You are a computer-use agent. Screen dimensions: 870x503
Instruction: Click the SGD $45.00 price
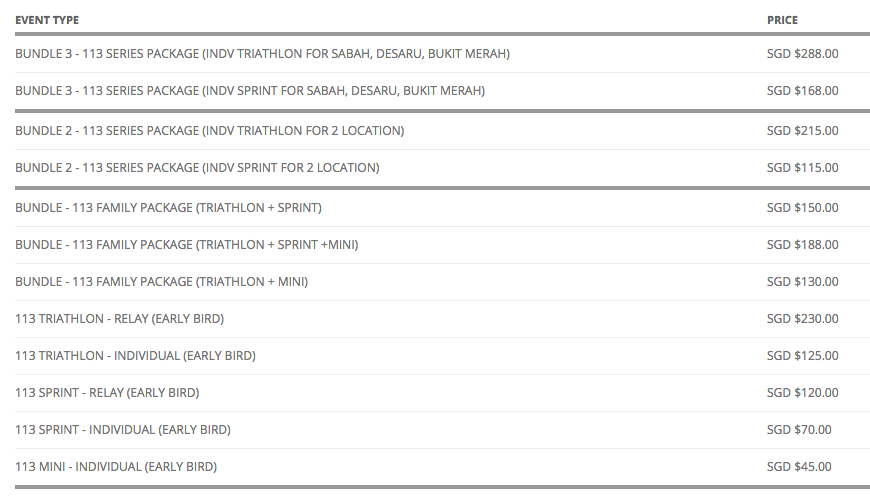(799, 467)
